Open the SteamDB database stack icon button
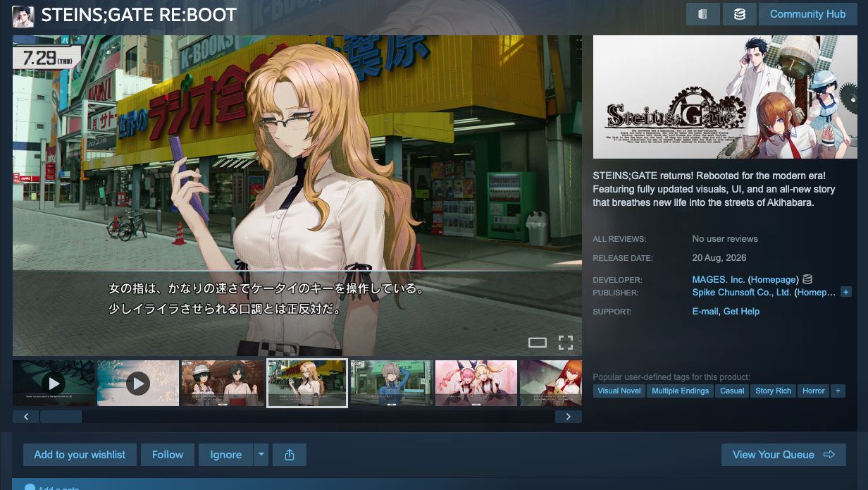 pyautogui.click(x=740, y=14)
